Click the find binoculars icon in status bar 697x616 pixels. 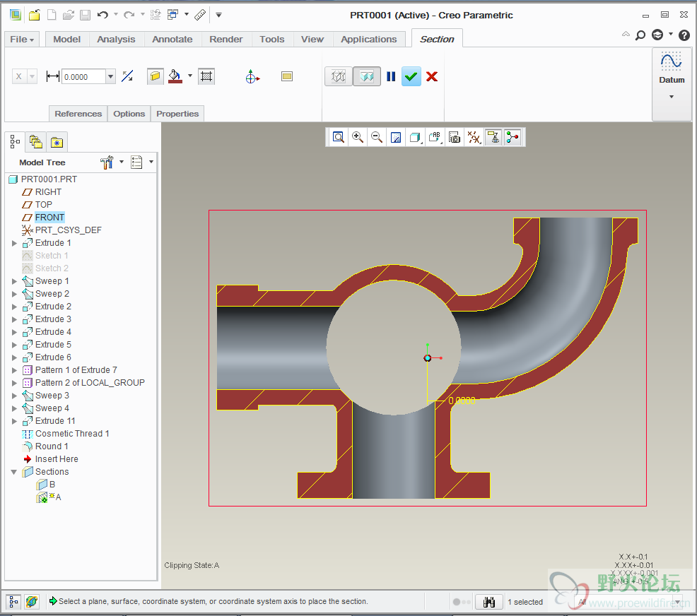489,603
